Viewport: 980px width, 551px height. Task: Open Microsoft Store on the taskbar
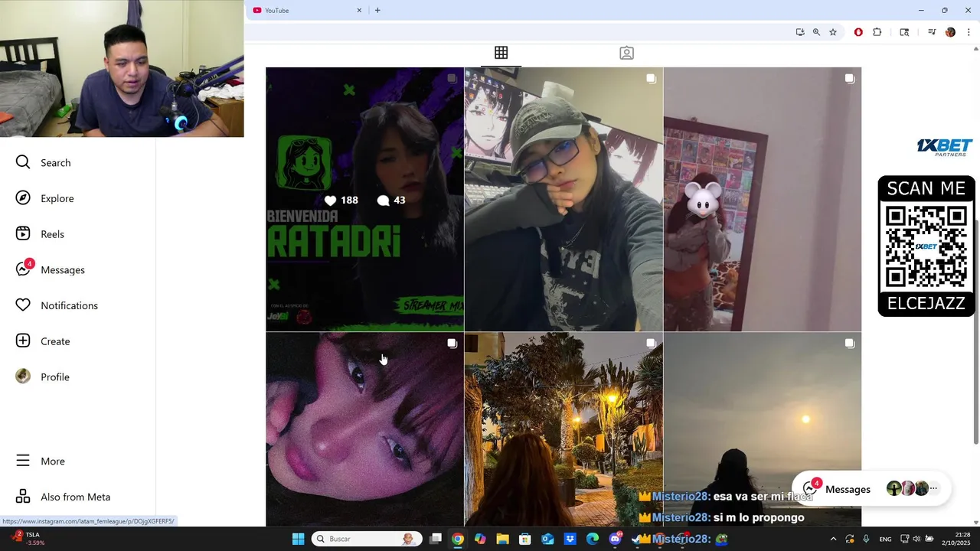[x=525, y=539]
